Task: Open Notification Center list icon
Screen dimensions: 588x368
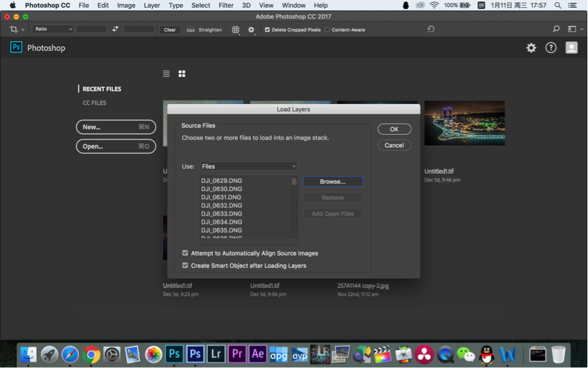Action: tap(572, 5)
